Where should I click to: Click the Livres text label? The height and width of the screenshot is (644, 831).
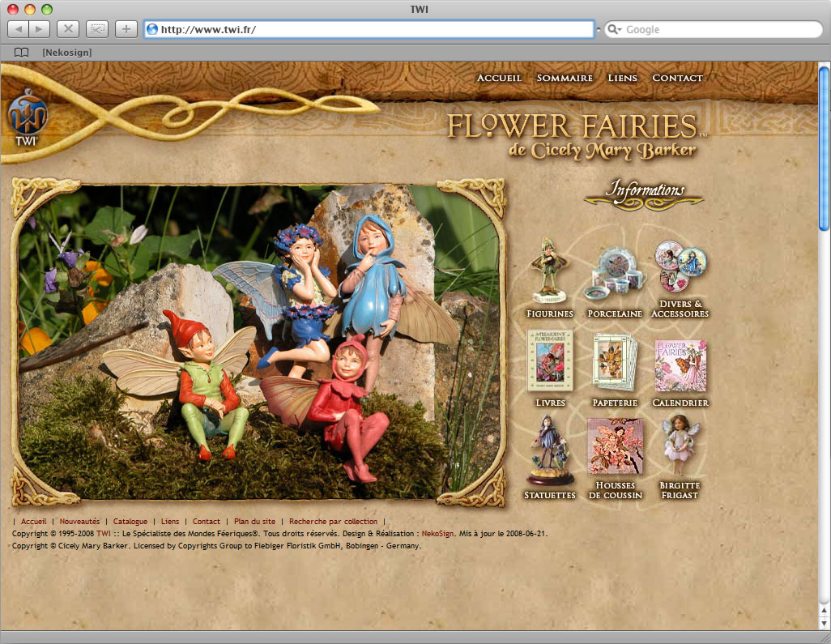pos(550,403)
